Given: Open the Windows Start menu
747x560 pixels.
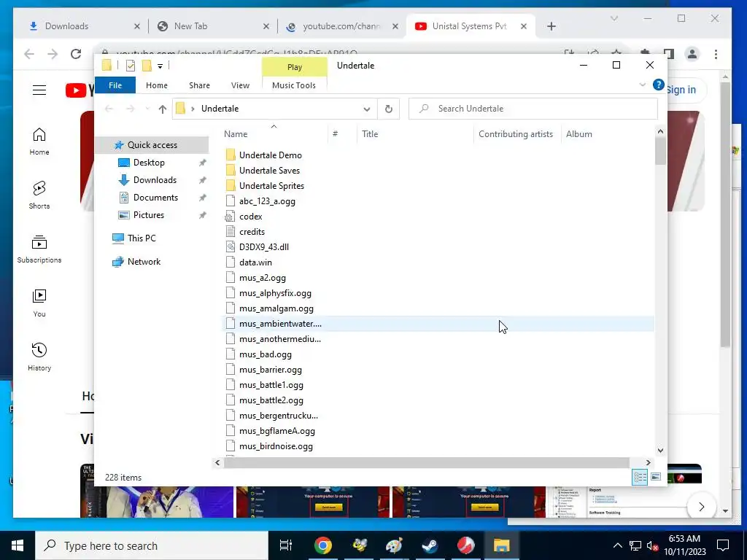Looking at the screenshot, I should click(x=18, y=545).
